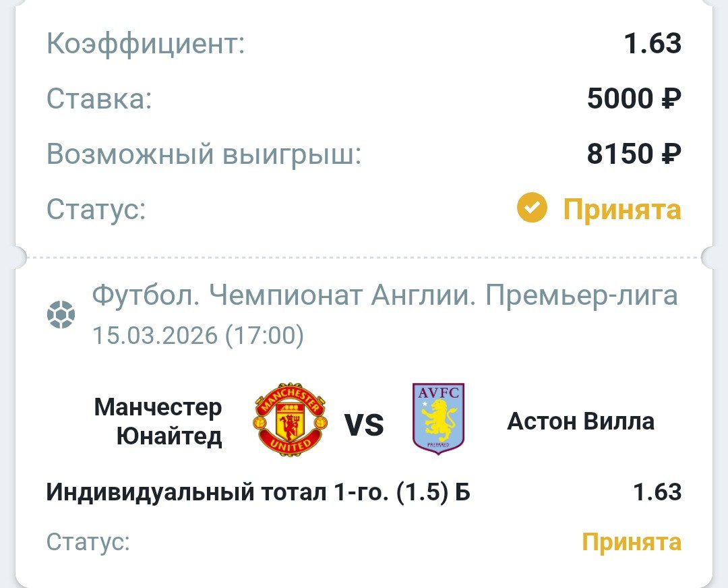
Task: Open the Футбол. Чемпионат Англии. Премьер-лига league link
Action: click(x=384, y=295)
